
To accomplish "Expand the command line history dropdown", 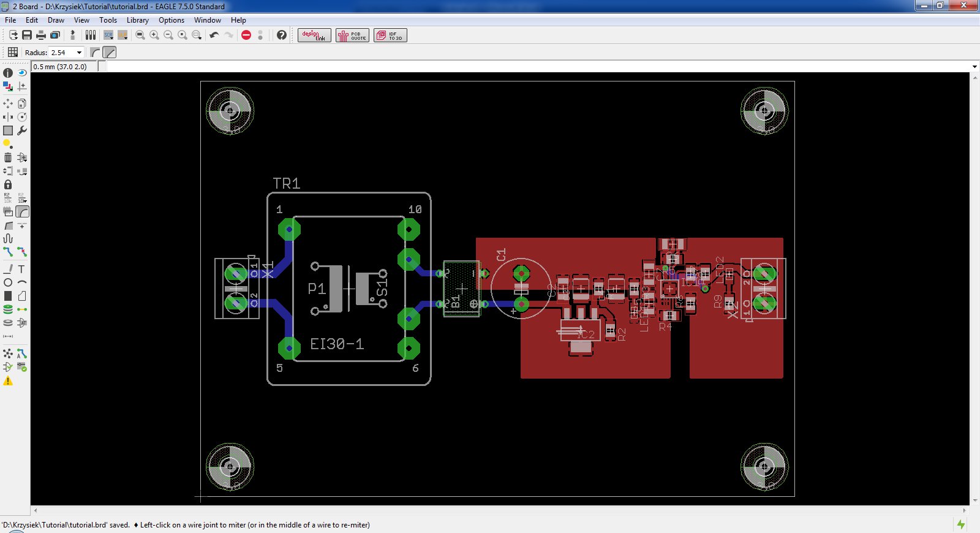I will tap(974, 67).
